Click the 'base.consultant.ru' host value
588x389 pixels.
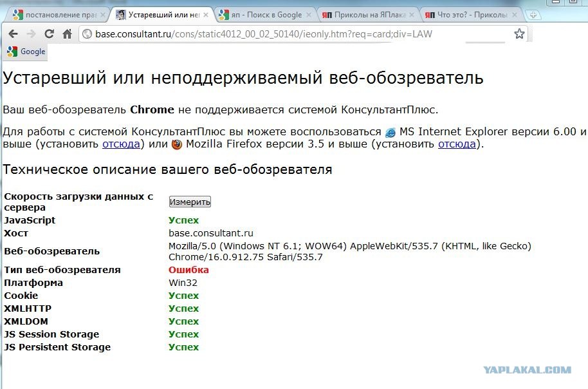(211, 233)
